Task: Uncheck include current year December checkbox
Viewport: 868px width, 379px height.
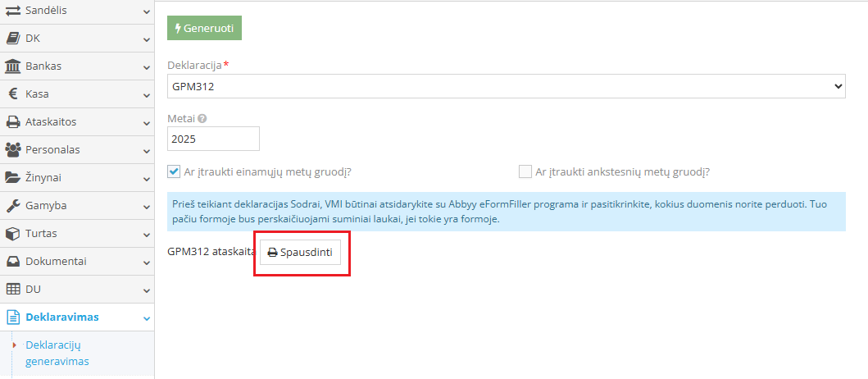Action: tap(174, 172)
